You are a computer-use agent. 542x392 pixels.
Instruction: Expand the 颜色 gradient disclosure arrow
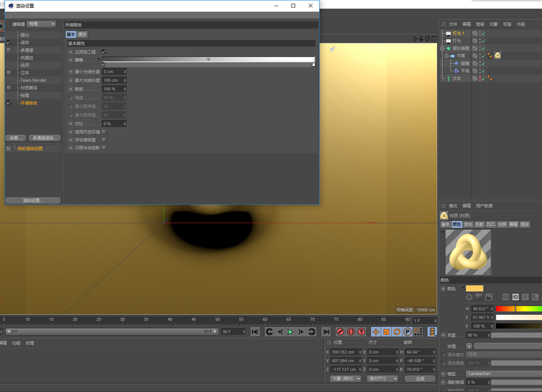click(99, 59)
